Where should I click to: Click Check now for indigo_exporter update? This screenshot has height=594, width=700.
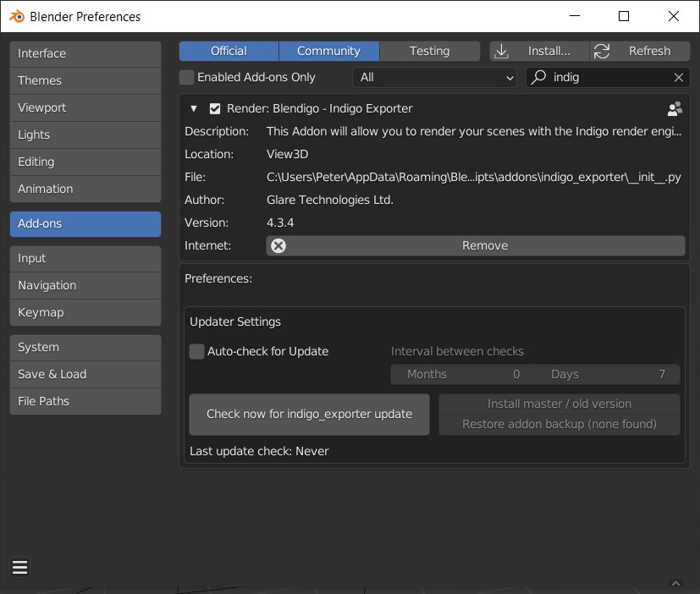point(309,414)
